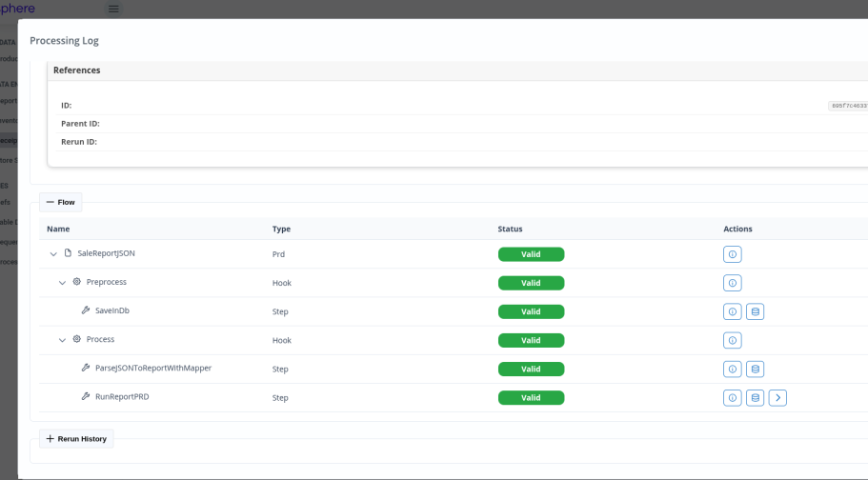Collapse the Flow section
868x480 pixels.
pos(60,202)
